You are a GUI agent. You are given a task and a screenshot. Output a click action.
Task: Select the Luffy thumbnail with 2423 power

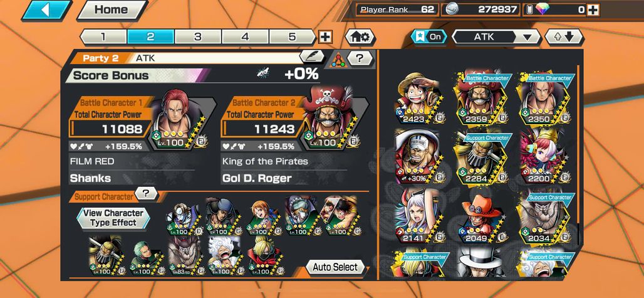click(x=416, y=98)
